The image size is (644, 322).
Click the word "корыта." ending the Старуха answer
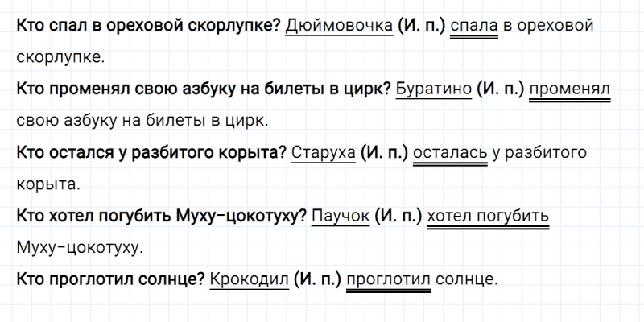tap(47, 184)
